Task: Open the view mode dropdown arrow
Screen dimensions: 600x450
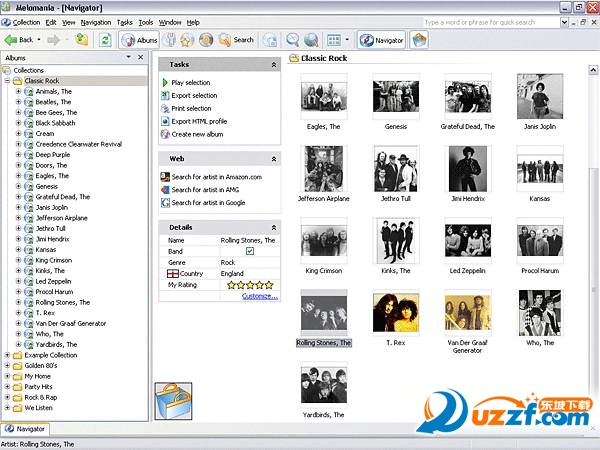Action: click(x=347, y=39)
